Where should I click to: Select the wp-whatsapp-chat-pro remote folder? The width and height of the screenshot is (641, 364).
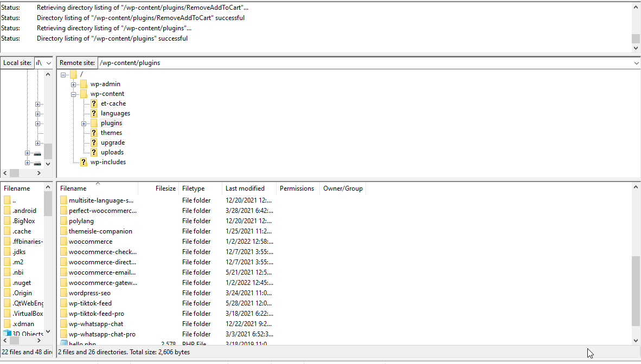(102, 334)
